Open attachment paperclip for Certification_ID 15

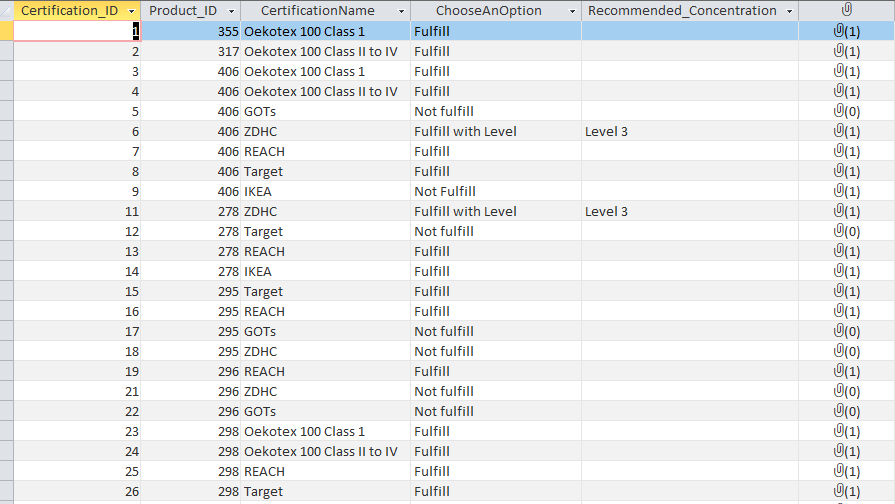click(838, 291)
